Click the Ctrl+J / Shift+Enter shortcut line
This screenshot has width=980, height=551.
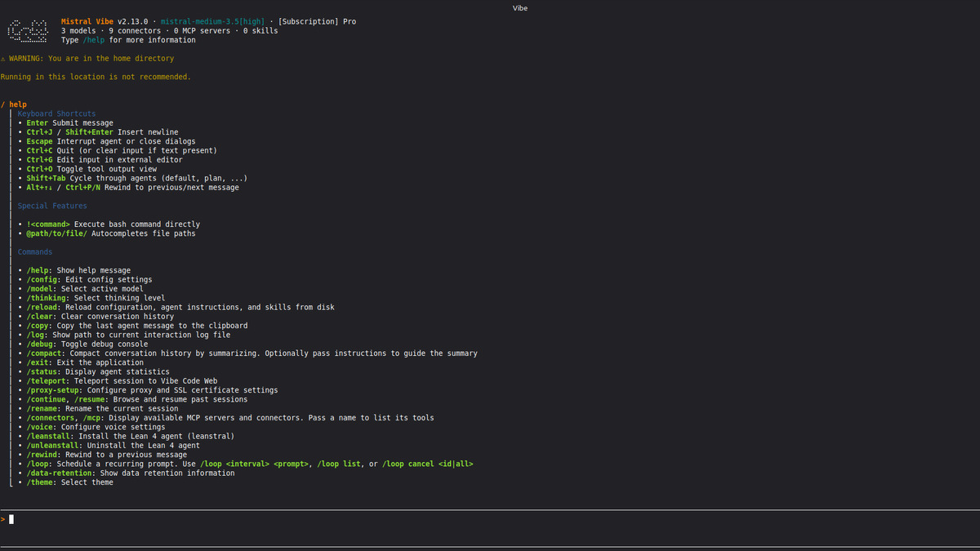point(98,132)
